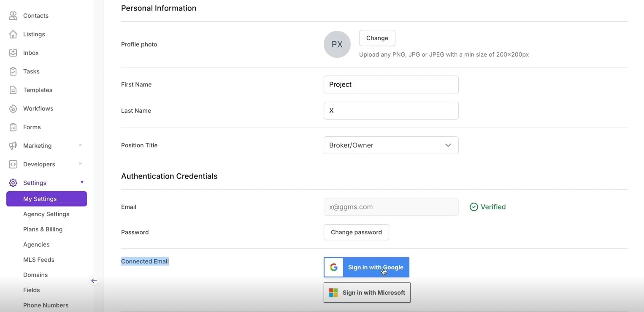This screenshot has height=312, width=644.
Task: Collapse the Settings menu arrow
Action: coord(82,182)
